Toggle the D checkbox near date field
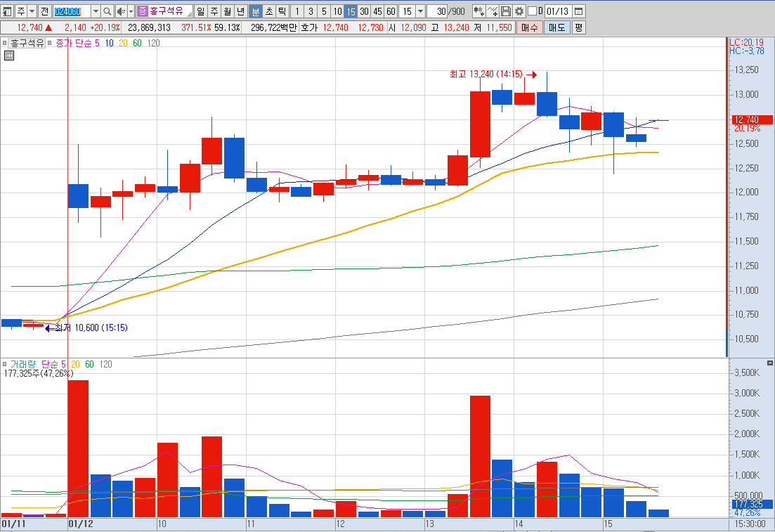 tap(533, 11)
